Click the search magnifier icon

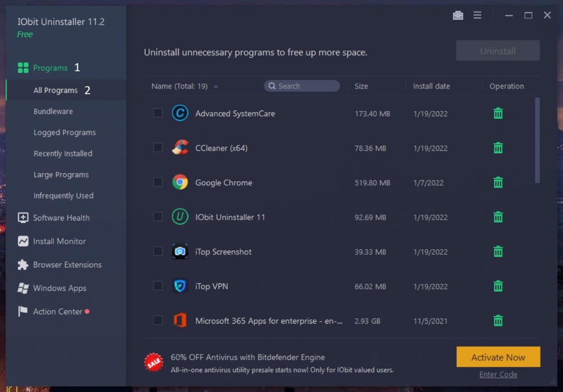coord(272,86)
